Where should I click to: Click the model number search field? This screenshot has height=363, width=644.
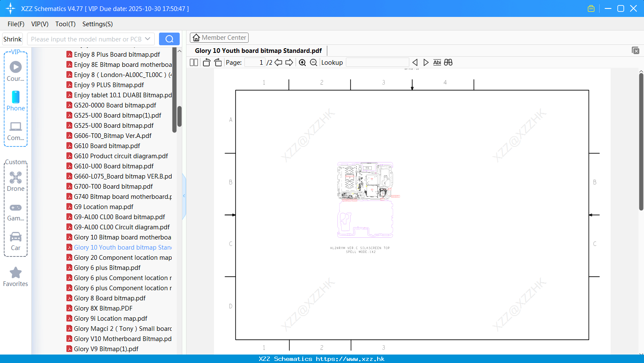pos(86,39)
